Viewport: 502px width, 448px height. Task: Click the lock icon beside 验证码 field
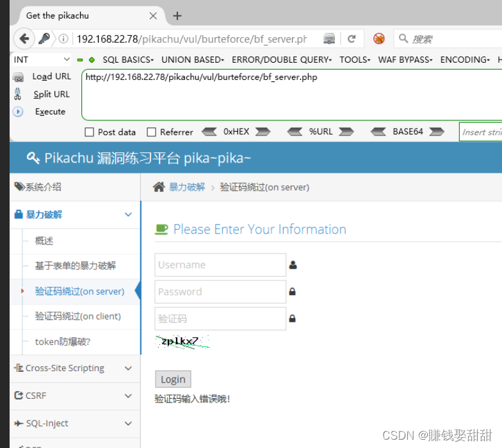click(x=292, y=319)
